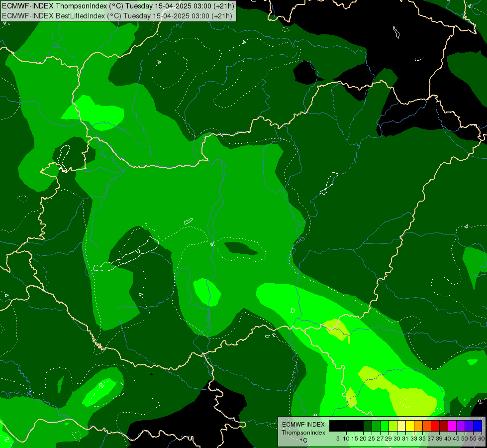Click the '°C' unit label in the legend

pyautogui.click(x=304, y=440)
